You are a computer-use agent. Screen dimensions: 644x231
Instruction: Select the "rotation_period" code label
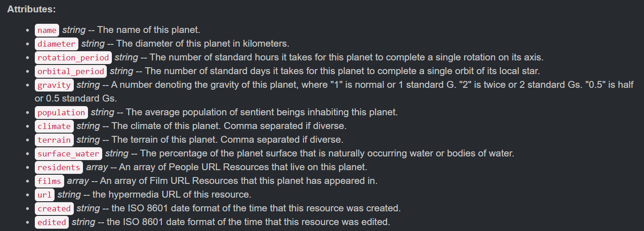pyautogui.click(x=73, y=58)
